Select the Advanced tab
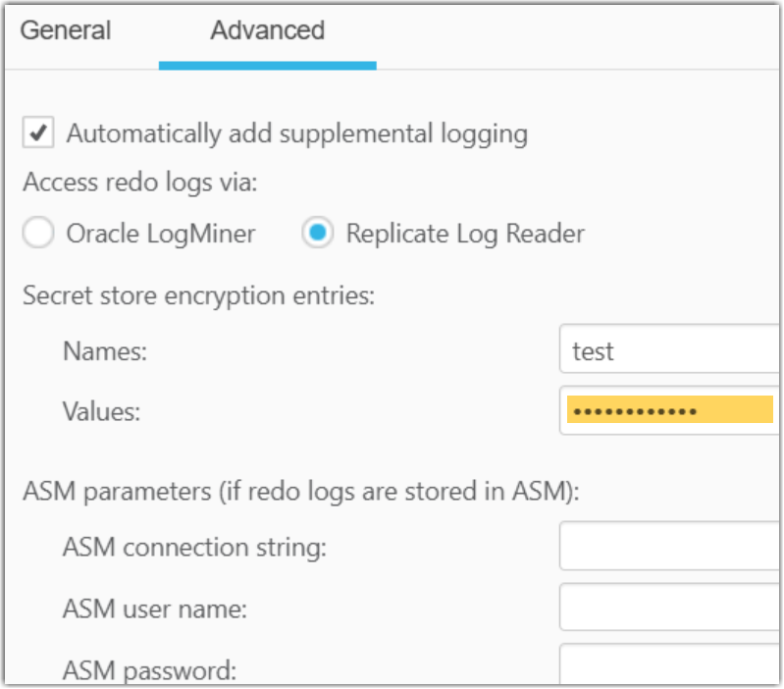Viewport: 784px width, 689px height. point(267,30)
